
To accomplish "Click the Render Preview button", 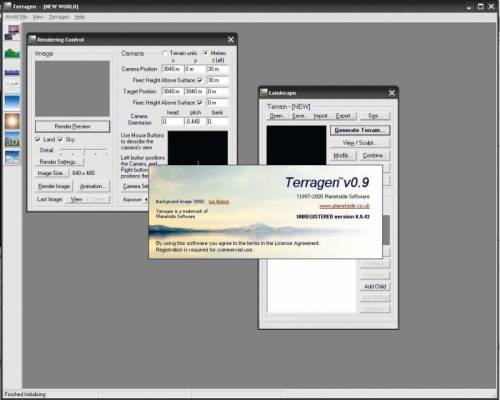I will tap(72, 126).
